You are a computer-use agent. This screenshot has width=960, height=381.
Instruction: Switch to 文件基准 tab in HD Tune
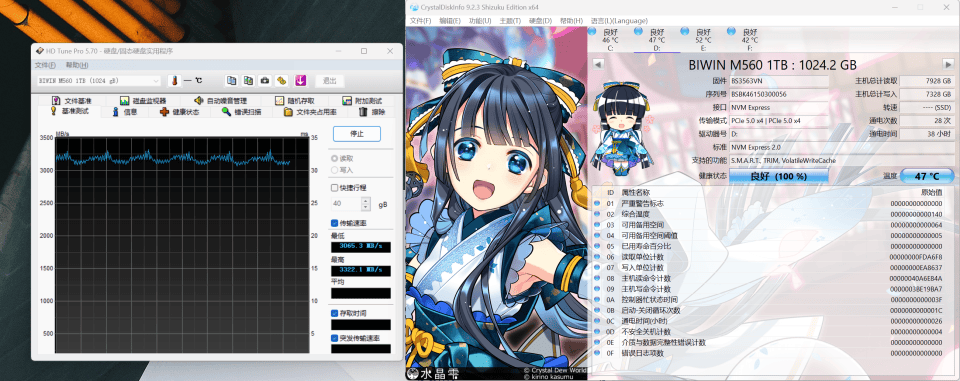(72, 100)
